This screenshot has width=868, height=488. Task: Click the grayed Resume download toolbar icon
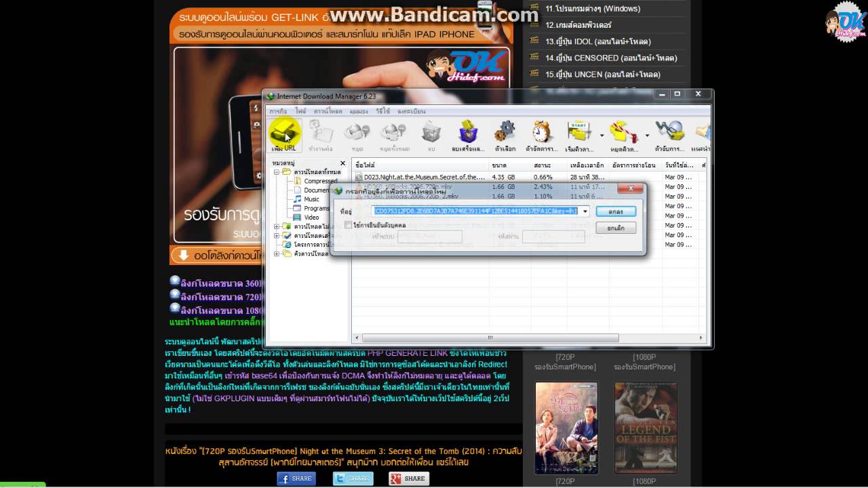(320, 135)
